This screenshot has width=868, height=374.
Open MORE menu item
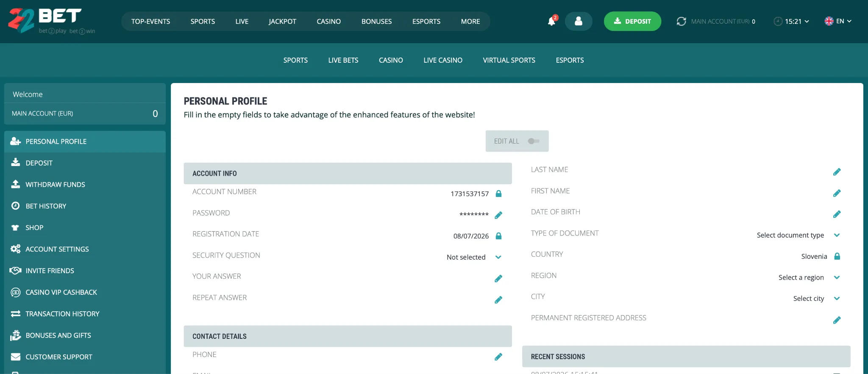coord(470,21)
